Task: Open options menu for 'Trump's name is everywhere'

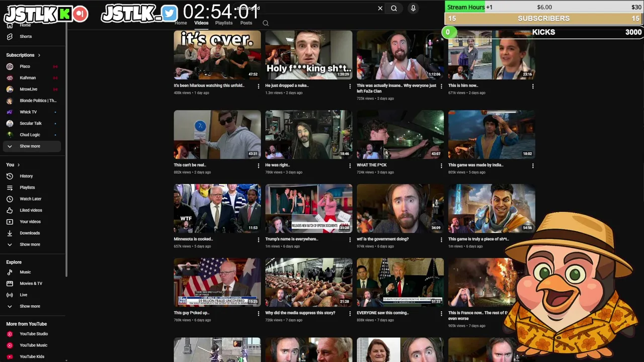Action: (350, 239)
